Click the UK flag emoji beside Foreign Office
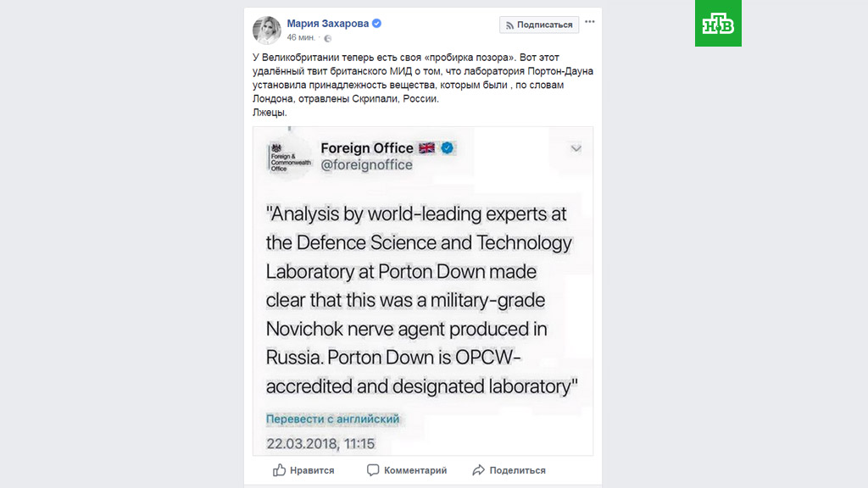 click(x=426, y=148)
